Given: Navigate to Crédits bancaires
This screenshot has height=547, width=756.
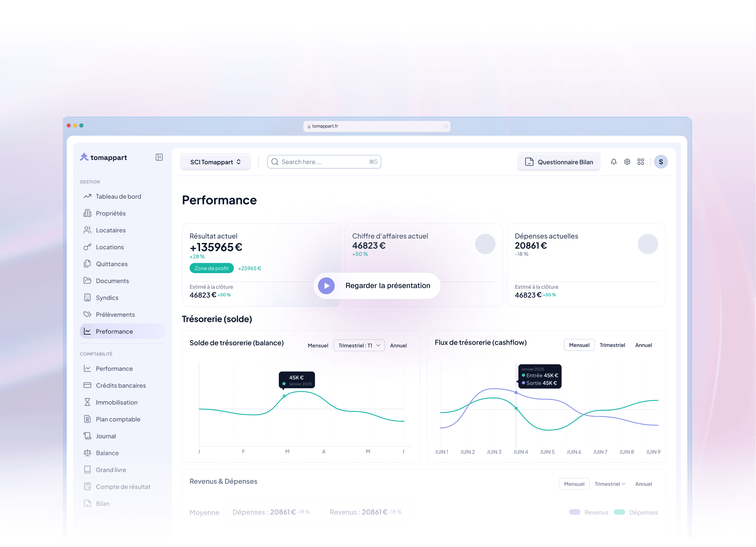Looking at the screenshot, I should pyautogui.click(x=121, y=385).
